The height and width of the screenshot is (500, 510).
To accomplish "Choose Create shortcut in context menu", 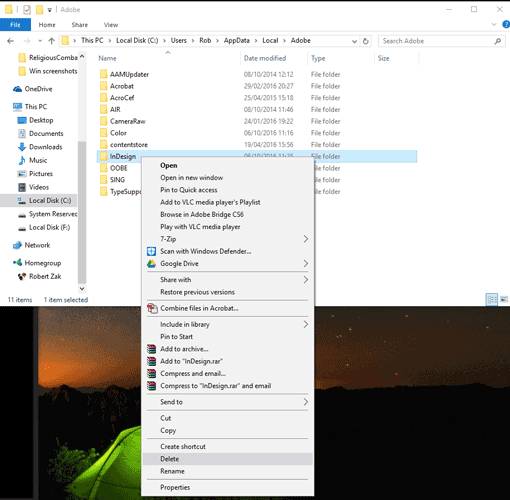I will pos(228,447).
